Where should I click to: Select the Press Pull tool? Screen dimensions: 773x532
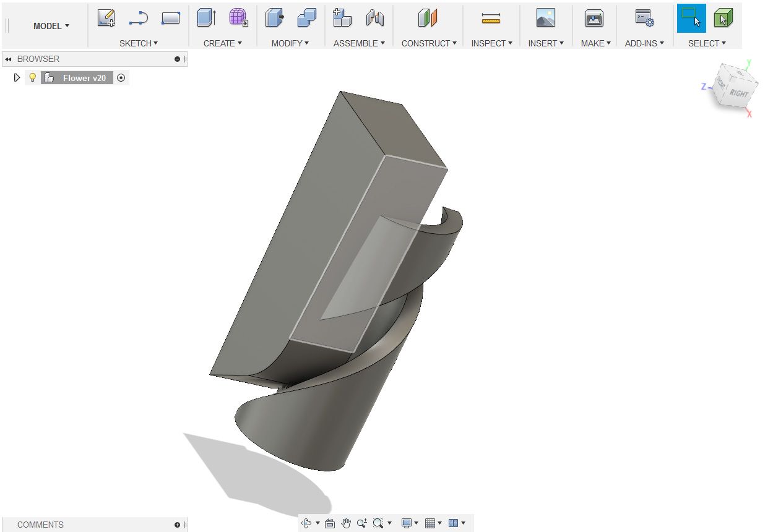[x=274, y=19]
